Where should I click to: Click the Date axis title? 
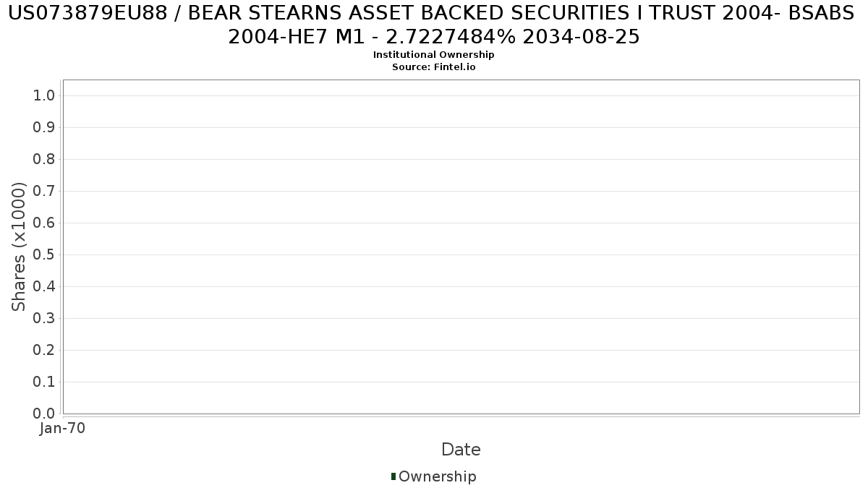coord(461,450)
